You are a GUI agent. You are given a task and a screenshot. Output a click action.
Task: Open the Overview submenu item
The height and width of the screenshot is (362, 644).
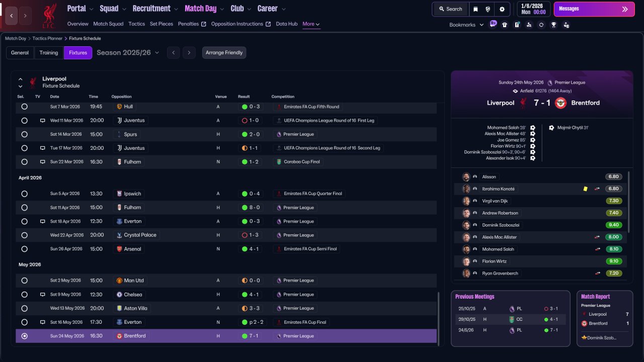click(77, 24)
